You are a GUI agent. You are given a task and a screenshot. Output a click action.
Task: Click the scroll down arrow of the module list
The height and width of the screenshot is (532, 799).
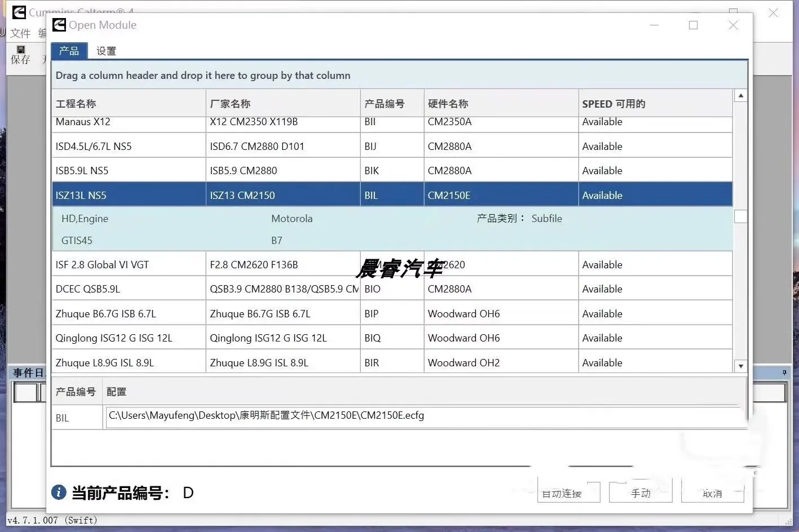pyautogui.click(x=741, y=366)
